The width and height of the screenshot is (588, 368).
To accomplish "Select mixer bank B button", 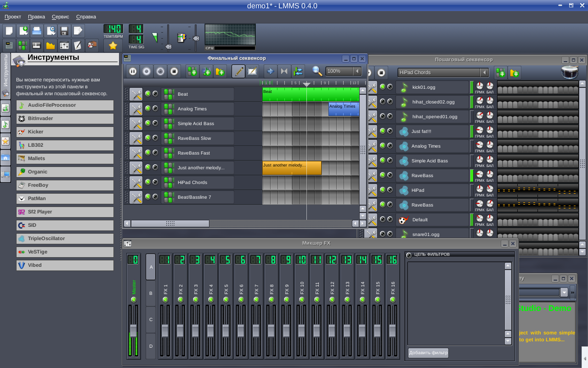I will (x=151, y=293).
